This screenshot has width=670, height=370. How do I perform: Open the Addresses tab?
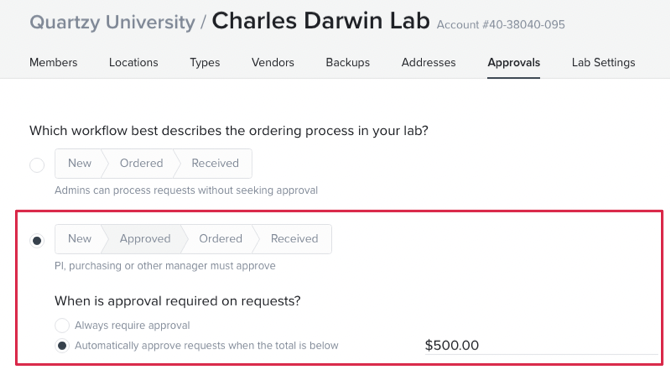pyautogui.click(x=429, y=62)
